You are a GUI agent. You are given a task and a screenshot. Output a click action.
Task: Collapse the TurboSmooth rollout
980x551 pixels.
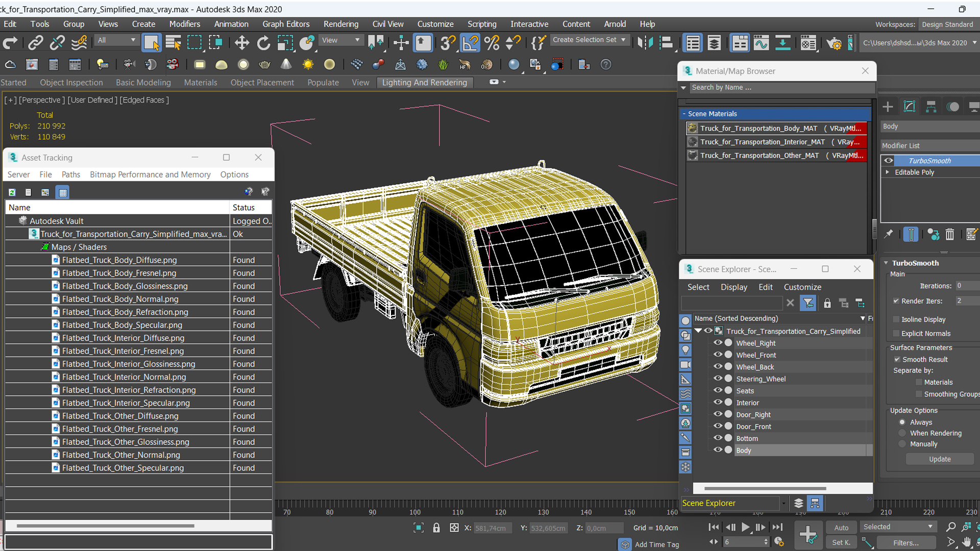pyautogui.click(x=886, y=263)
